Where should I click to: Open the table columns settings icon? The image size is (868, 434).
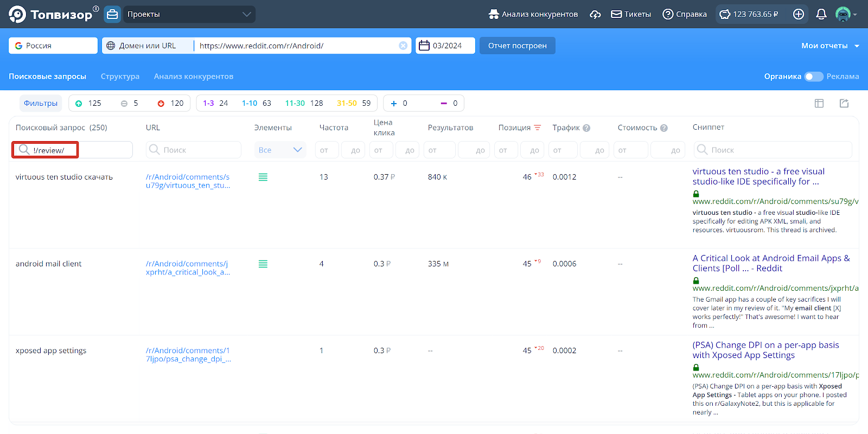(x=819, y=103)
